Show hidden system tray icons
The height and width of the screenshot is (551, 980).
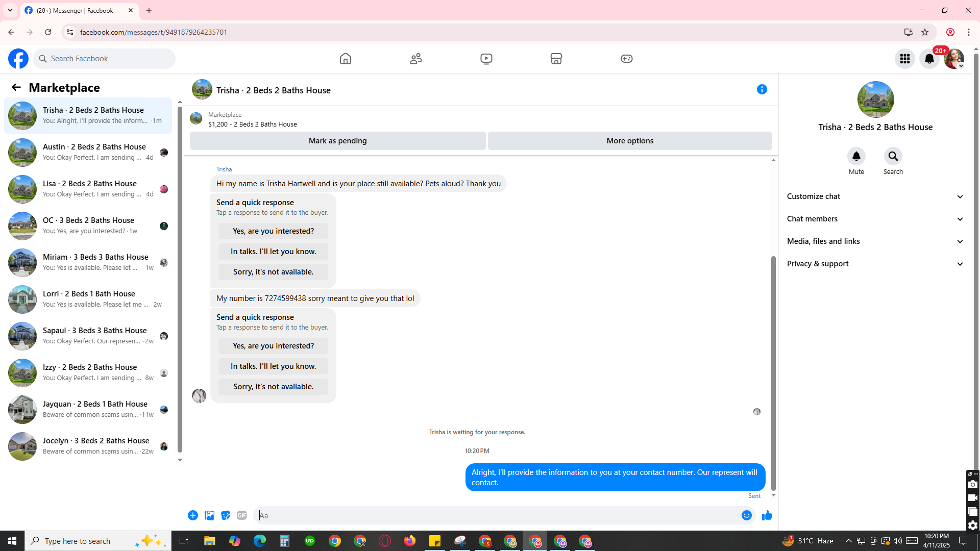[849, 541]
